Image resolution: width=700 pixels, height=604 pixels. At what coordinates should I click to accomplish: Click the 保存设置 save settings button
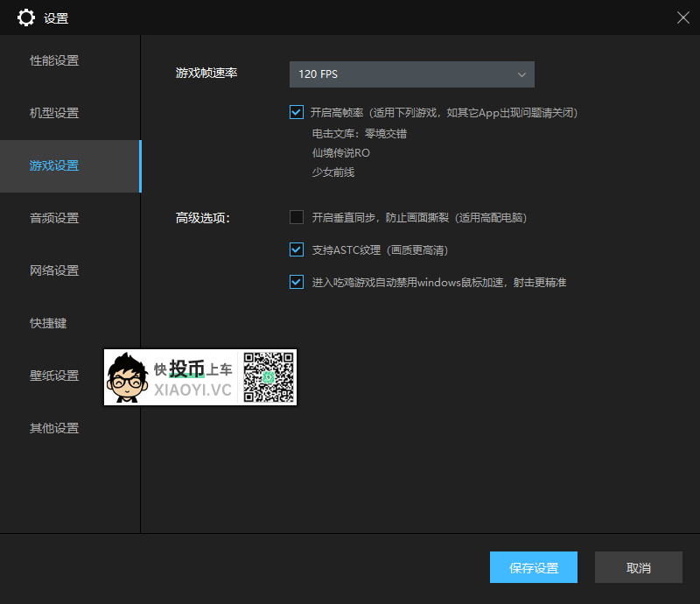coord(533,567)
